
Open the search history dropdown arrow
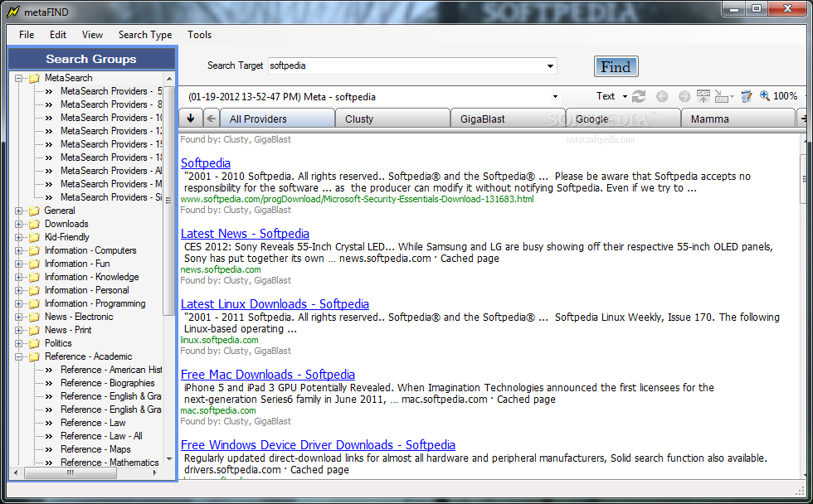(x=555, y=97)
